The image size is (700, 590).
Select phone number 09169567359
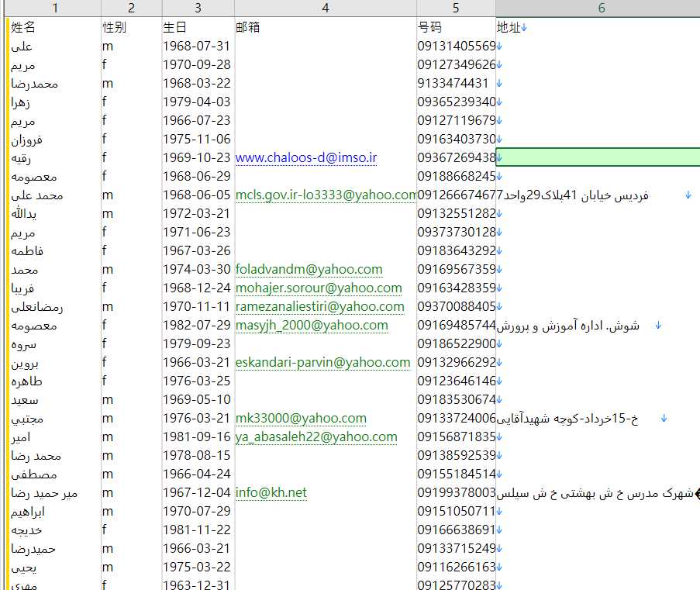pos(456,269)
